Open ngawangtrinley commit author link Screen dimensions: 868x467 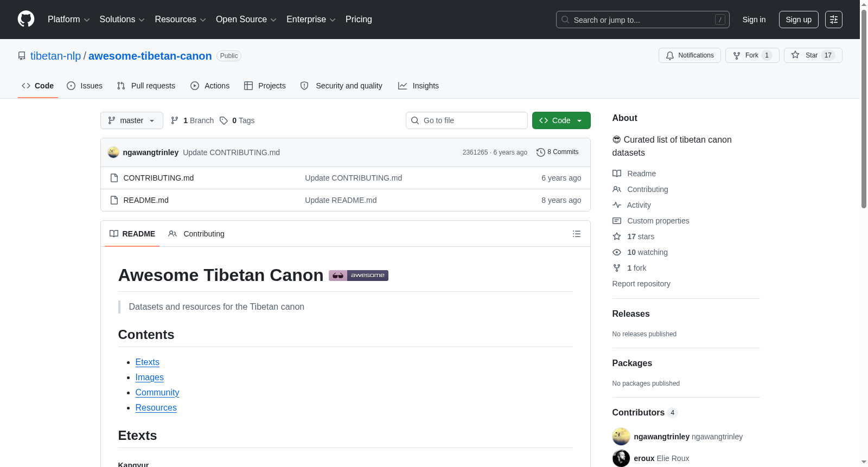pyautogui.click(x=151, y=152)
